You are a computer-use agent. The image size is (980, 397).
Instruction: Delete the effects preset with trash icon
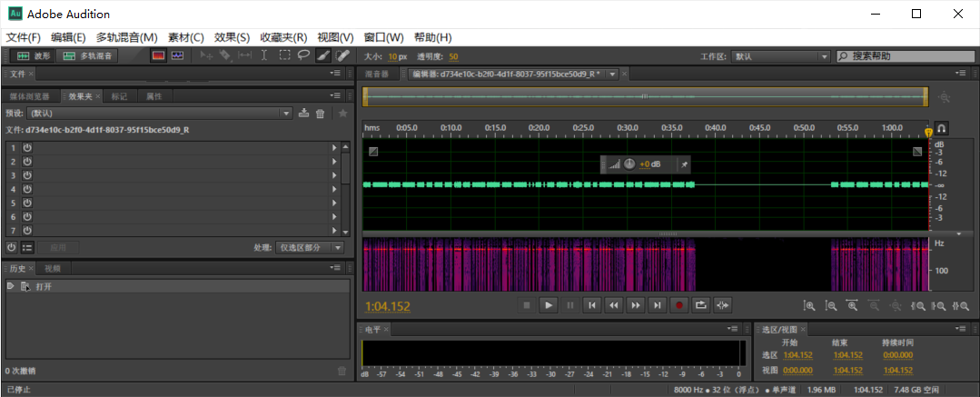[320, 114]
